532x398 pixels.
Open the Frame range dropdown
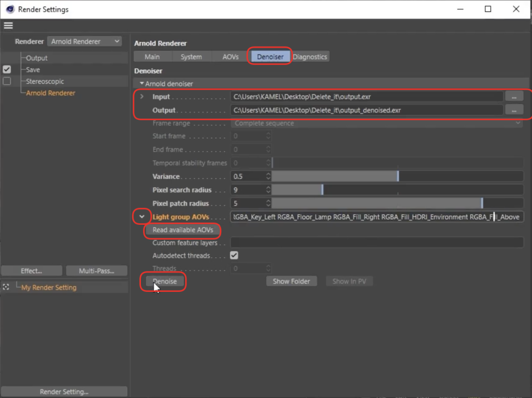tap(377, 123)
